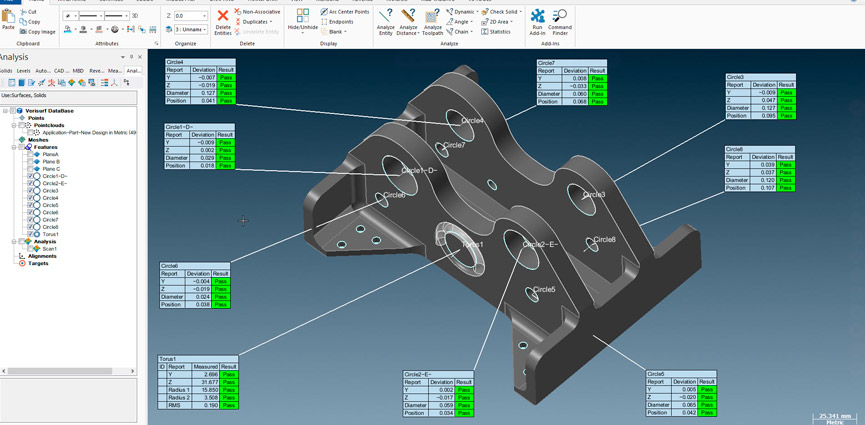Enable the PlaneA feature checkbox
Viewport: 865px width, 425px height.
pos(31,155)
